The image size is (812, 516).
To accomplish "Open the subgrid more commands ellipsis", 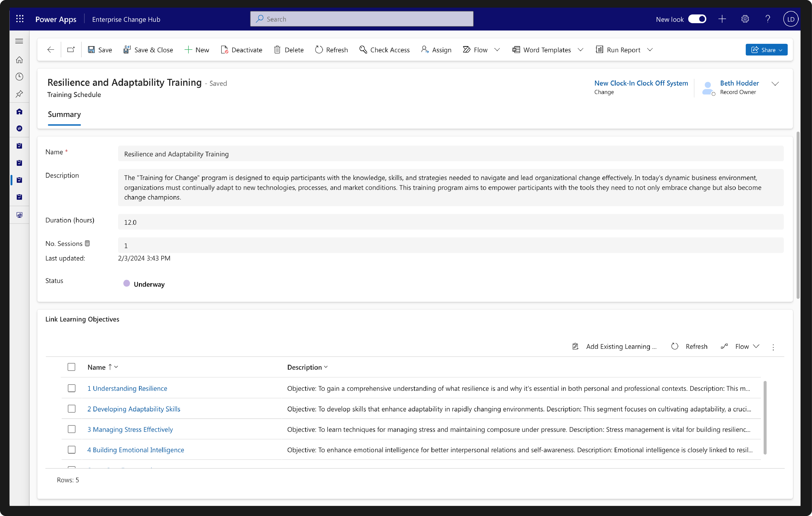I will pyautogui.click(x=773, y=347).
